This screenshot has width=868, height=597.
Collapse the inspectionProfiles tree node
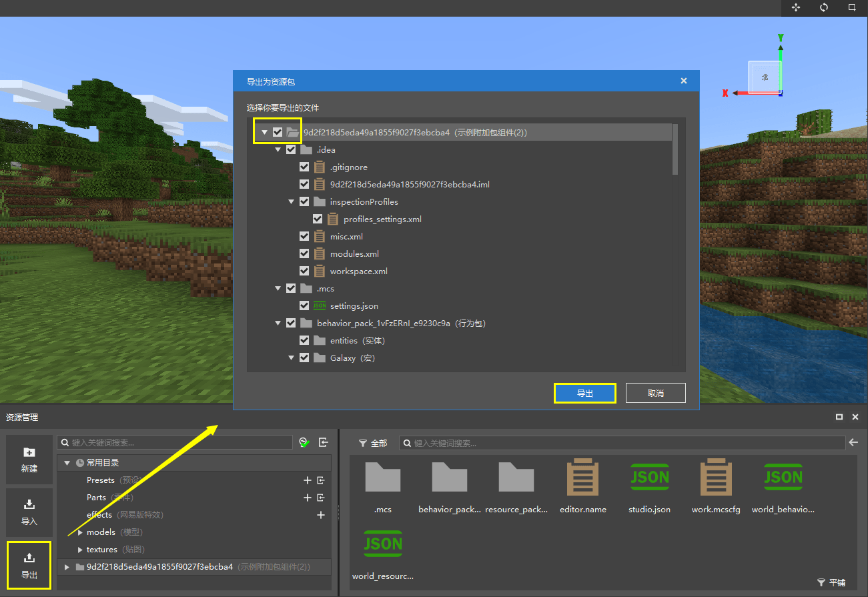click(x=292, y=201)
